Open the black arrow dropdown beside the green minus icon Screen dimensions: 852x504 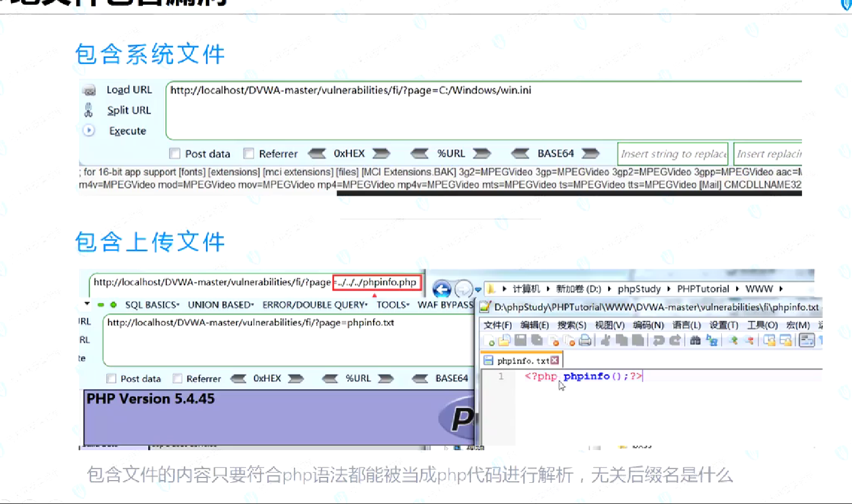point(87,304)
